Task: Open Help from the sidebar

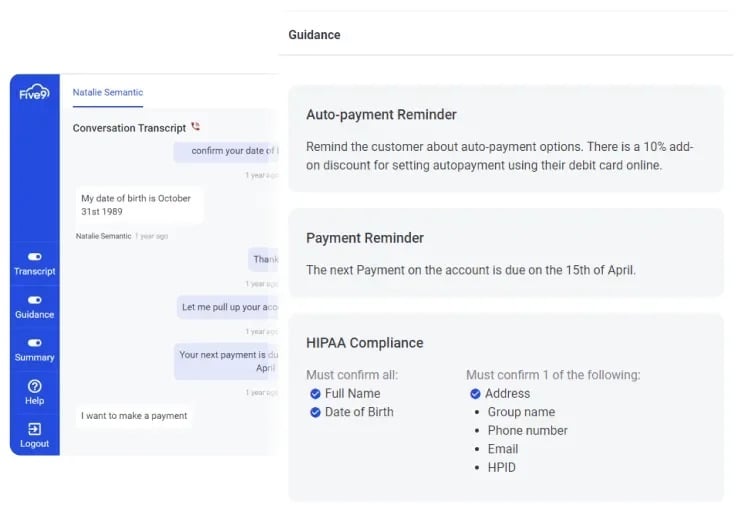Action: [34, 392]
